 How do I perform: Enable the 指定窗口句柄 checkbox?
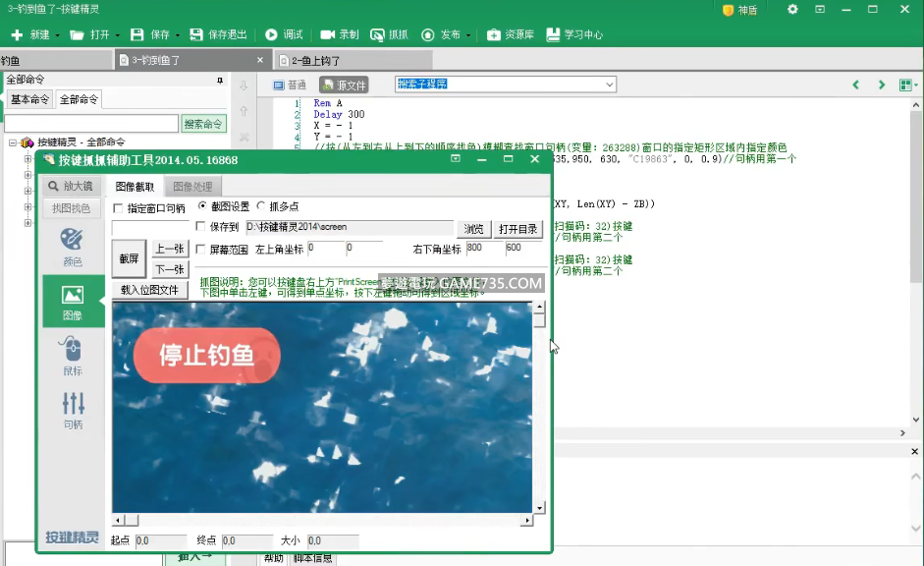pyautogui.click(x=119, y=208)
